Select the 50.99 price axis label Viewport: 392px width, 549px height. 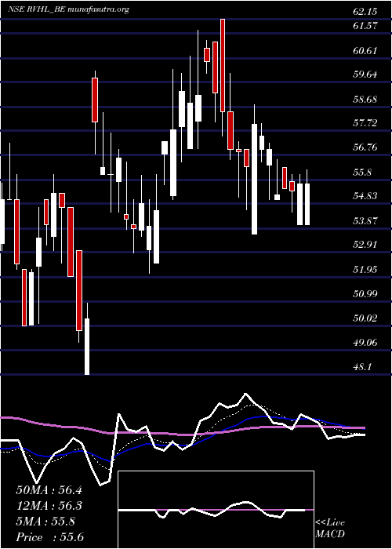point(365,293)
